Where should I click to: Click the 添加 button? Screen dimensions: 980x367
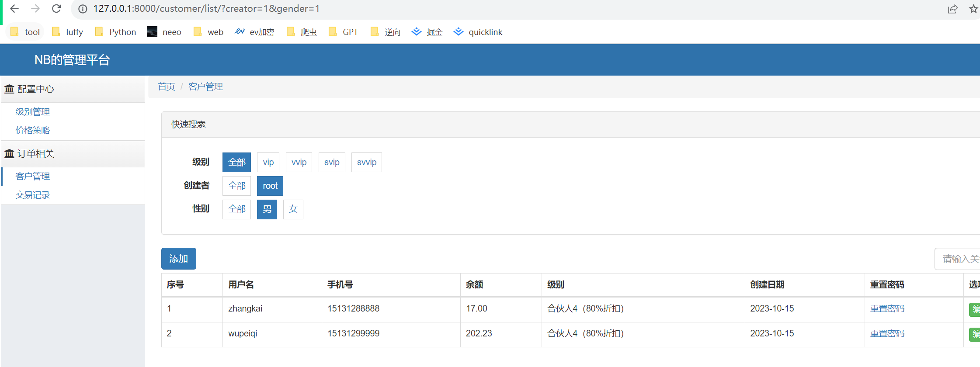pyautogui.click(x=178, y=259)
